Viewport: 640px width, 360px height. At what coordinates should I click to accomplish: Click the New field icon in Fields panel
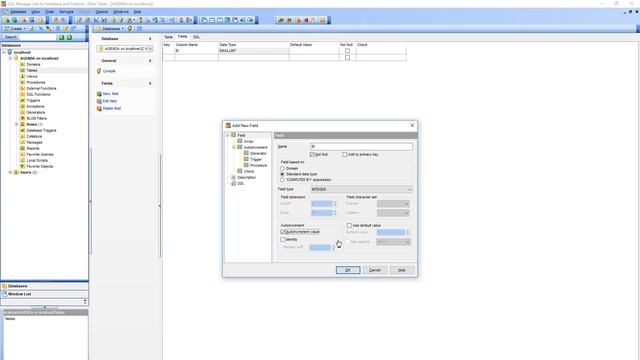(99, 94)
